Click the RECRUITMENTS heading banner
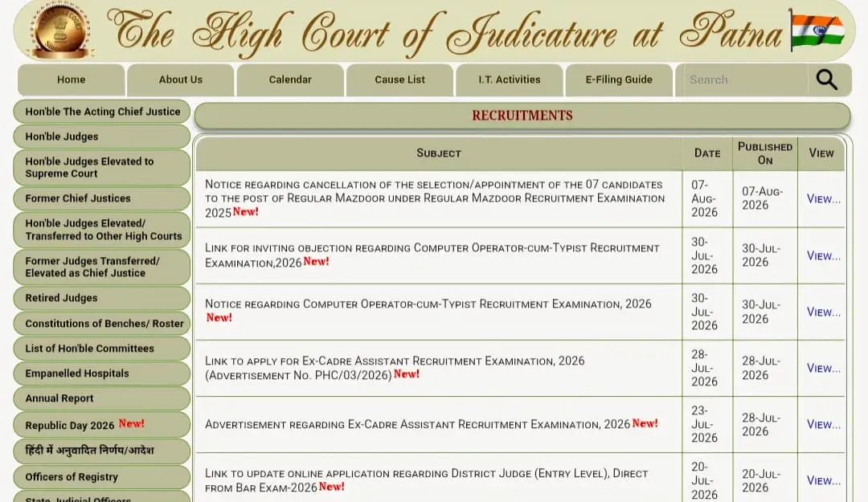This screenshot has width=868, height=502. point(522,116)
